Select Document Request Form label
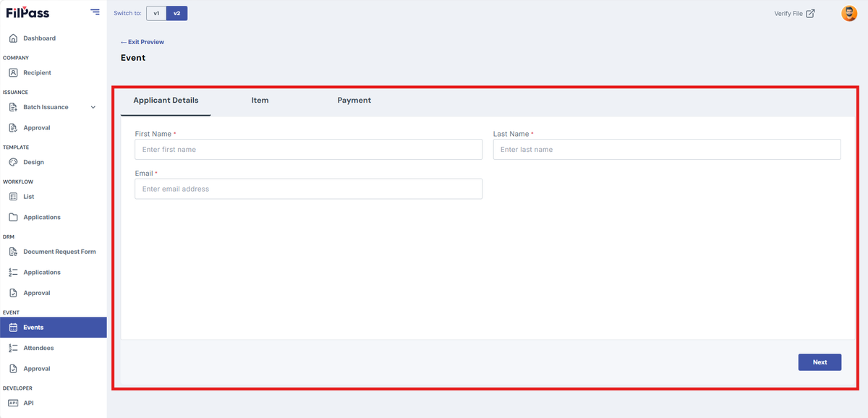Viewport: 868px width, 418px height. point(59,252)
